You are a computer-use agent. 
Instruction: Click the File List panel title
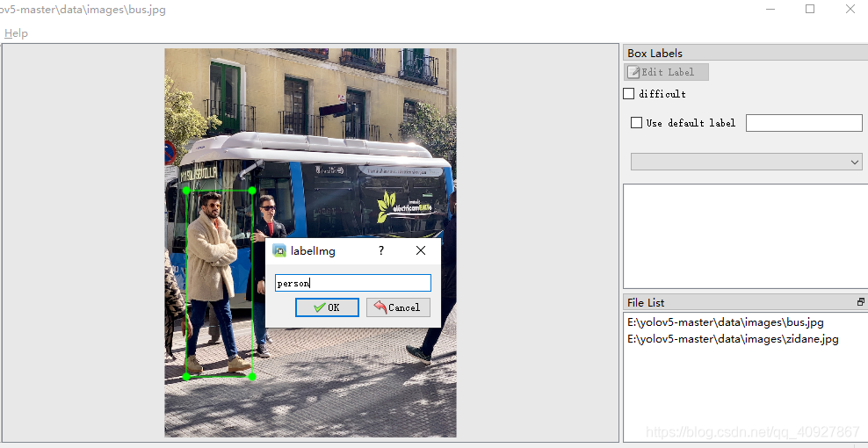646,302
